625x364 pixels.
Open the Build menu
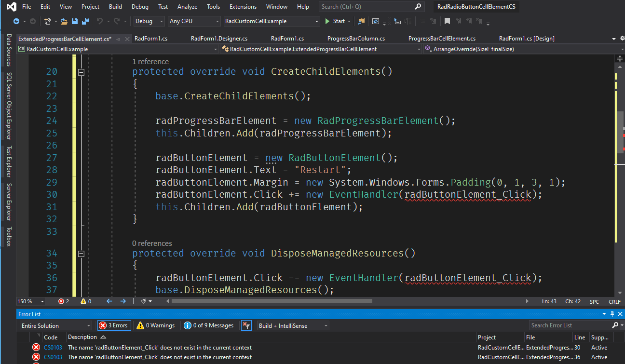click(115, 7)
